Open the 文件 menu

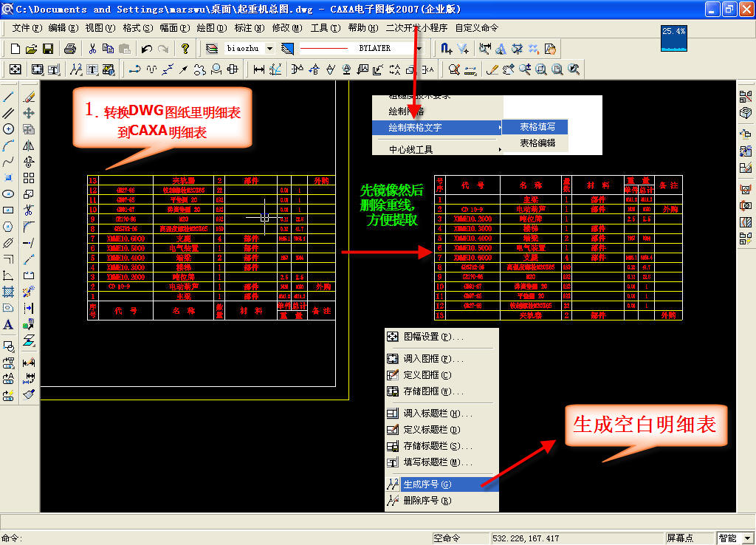click(x=27, y=28)
